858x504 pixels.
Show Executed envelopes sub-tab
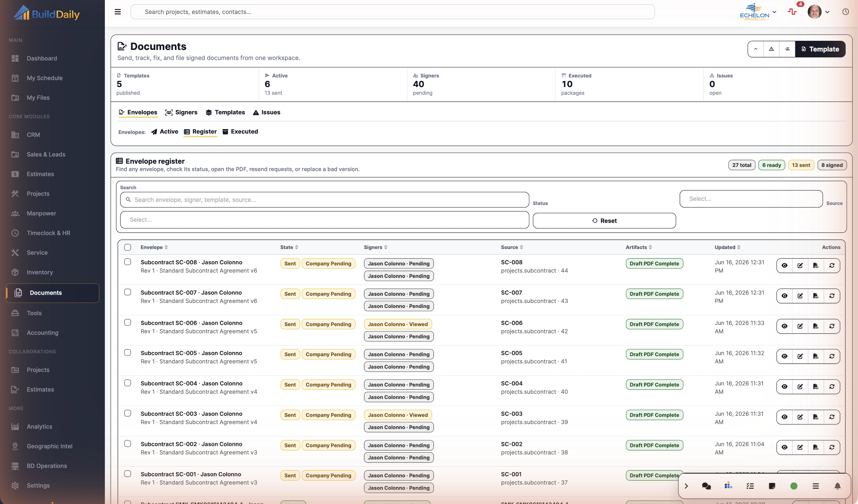(x=240, y=132)
